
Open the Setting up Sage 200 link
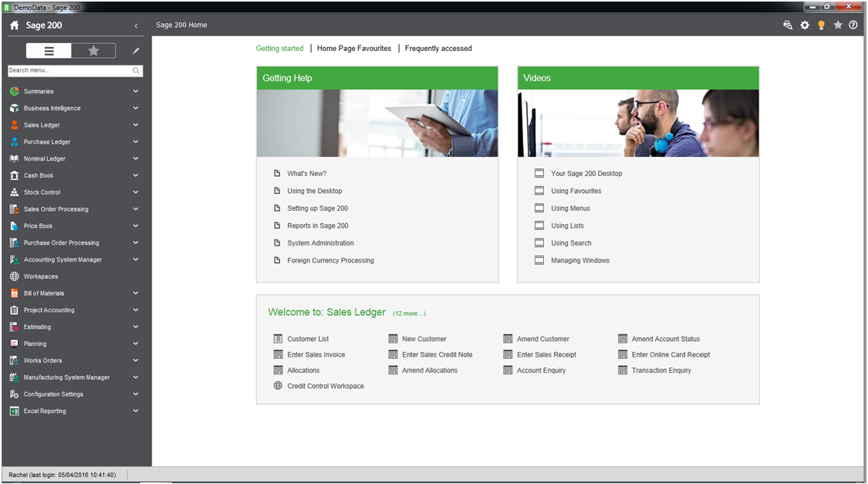click(x=317, y=208)
